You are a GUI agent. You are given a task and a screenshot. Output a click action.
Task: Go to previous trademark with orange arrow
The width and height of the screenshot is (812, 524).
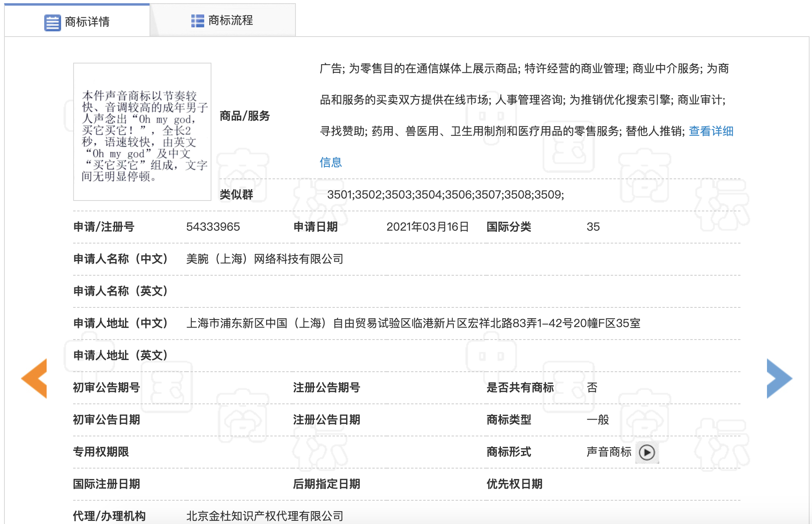point(35,378)
